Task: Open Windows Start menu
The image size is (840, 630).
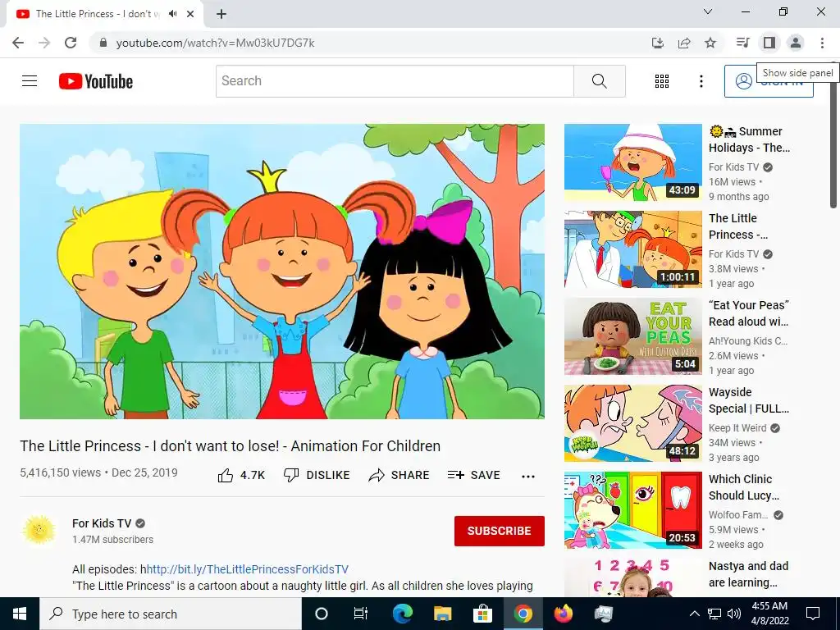Action: [20, 614]
